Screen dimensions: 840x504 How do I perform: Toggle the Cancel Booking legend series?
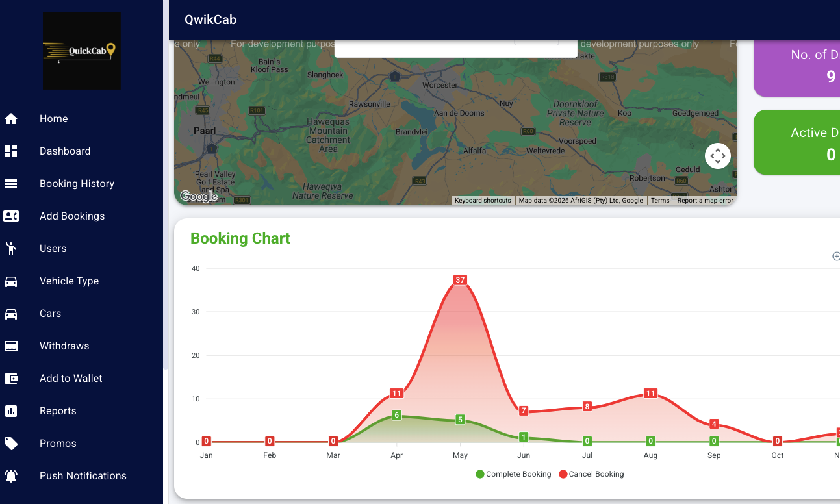(x=591, y=474)
